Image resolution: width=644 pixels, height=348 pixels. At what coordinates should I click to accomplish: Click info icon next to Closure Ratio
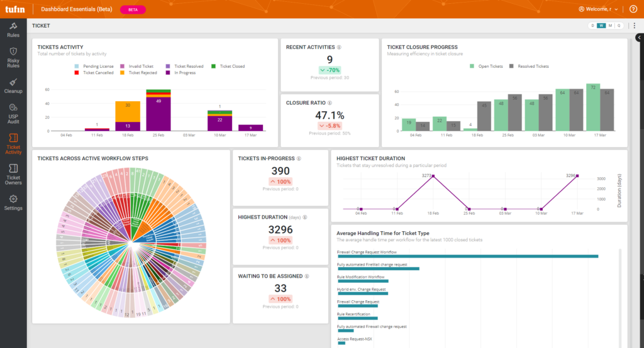coord(330,102)
